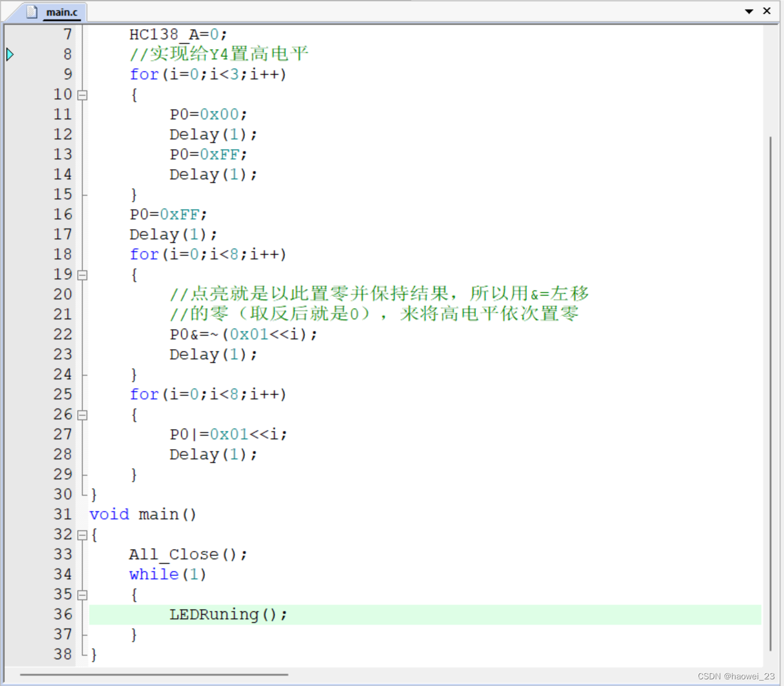Click 'for(i=0;i<3;i++)' on line 9
Screen dimensions: 784x686
click(208, 75)
